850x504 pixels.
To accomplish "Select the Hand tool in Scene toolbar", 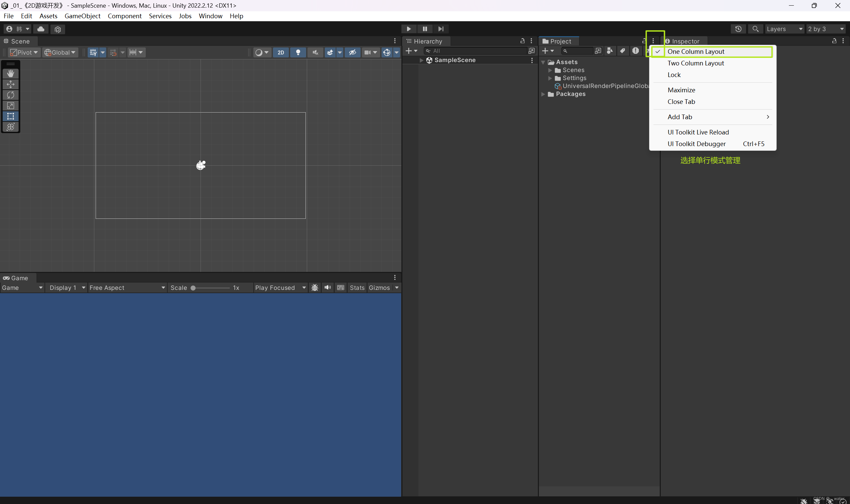I will (11, 73).
